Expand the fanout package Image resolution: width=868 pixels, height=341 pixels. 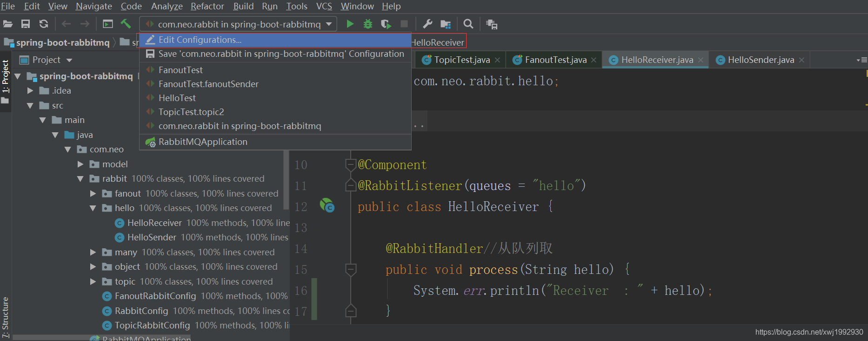coord(93,193)
